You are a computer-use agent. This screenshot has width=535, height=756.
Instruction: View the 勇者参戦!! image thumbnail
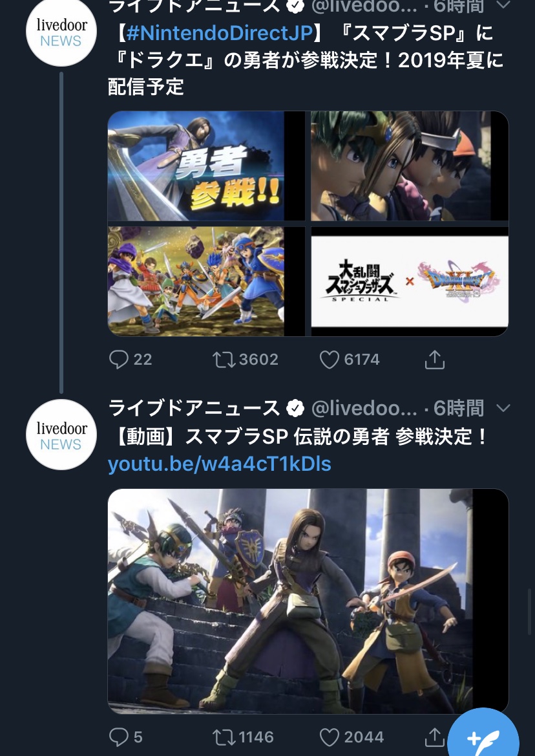(x=206, y=166)
